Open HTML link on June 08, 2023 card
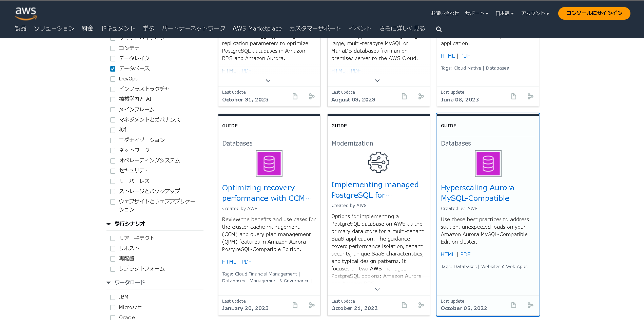 coord(448,56)
